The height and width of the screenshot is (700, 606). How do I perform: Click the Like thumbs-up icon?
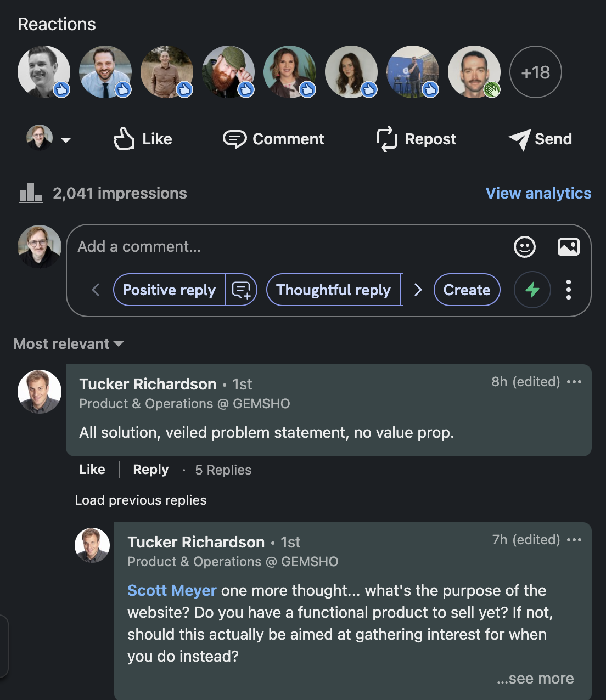(x=124, y=139)
